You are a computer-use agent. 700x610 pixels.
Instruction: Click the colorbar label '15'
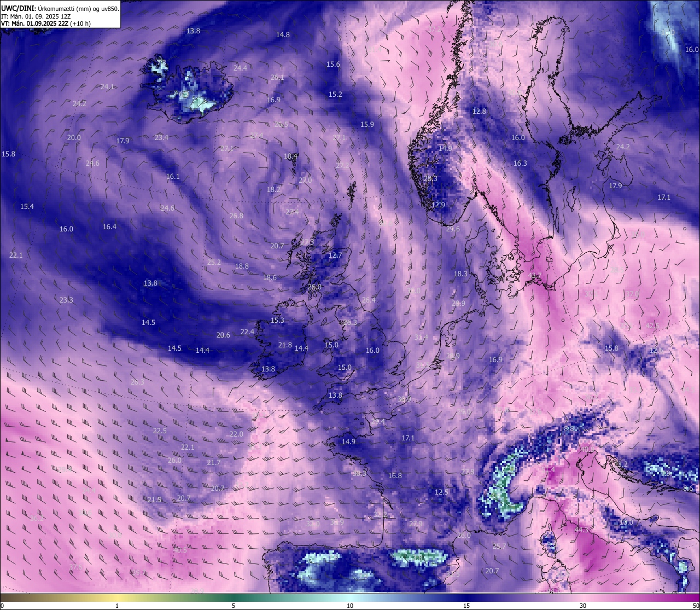466,606
